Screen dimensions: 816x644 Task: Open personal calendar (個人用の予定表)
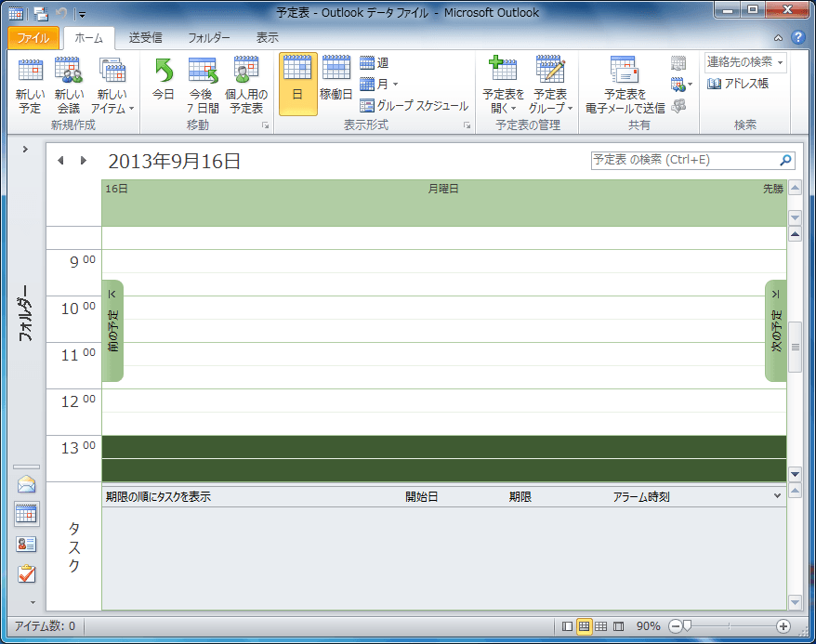[246, 85]
